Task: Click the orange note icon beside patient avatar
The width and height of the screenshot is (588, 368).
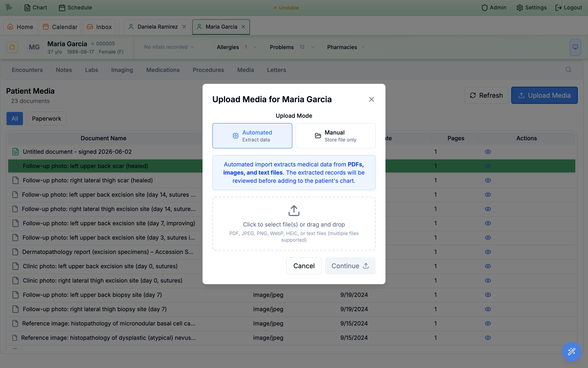Action: (12, 47)
